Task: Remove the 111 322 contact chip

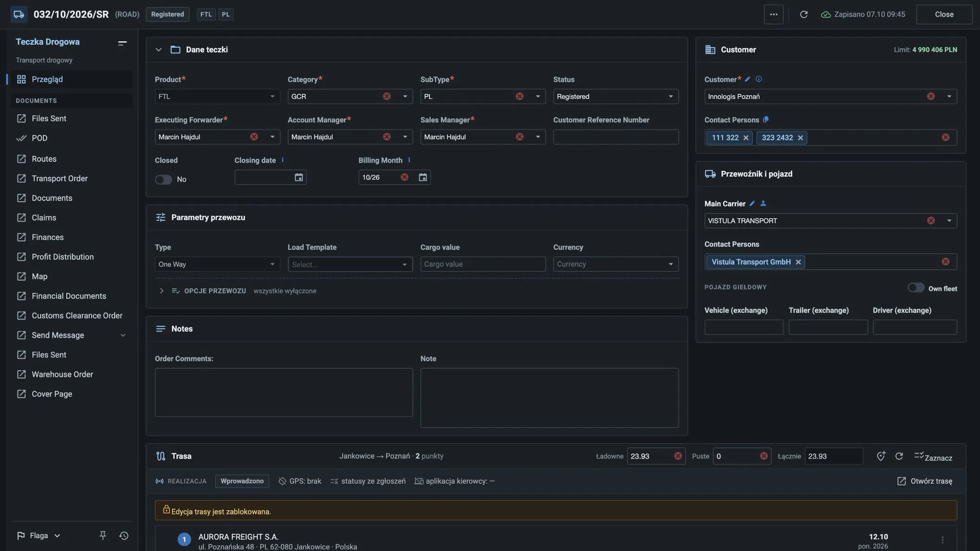Action: point(746,138)
